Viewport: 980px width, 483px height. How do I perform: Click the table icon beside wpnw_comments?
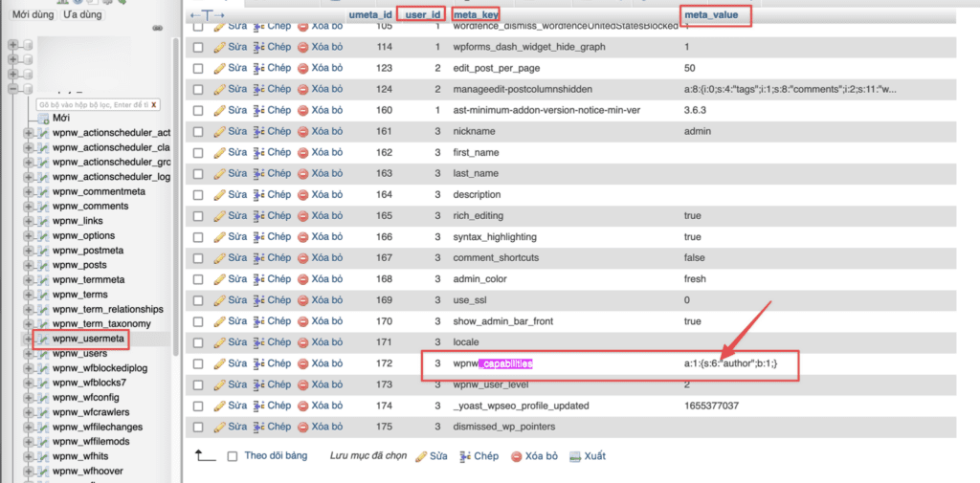(43, 207)
